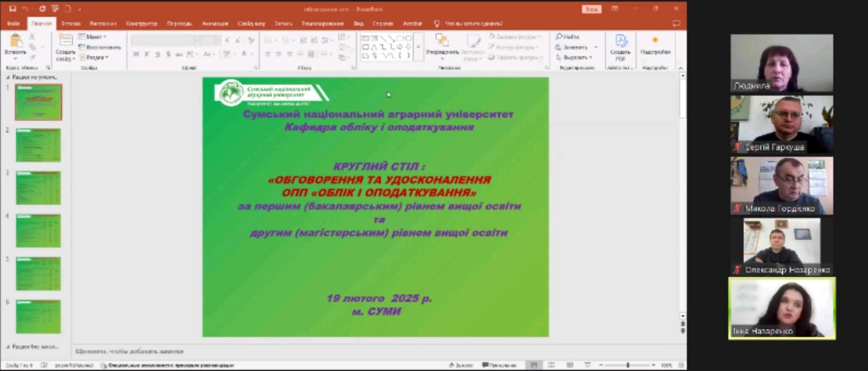Expand the shapes gallery dropdown arrow
This screenshot has width=868, height=371.
pyautogui.click(x=419, y=47)
